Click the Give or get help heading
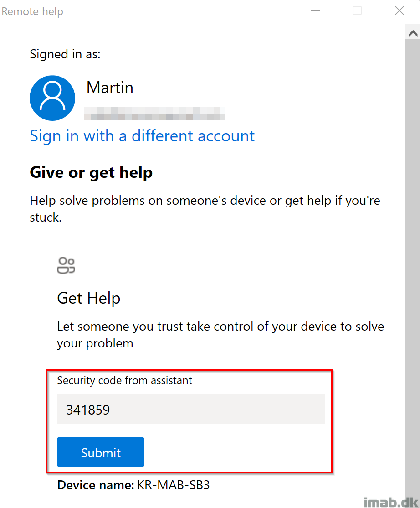The image size is (420, 508). click(91, 172)
